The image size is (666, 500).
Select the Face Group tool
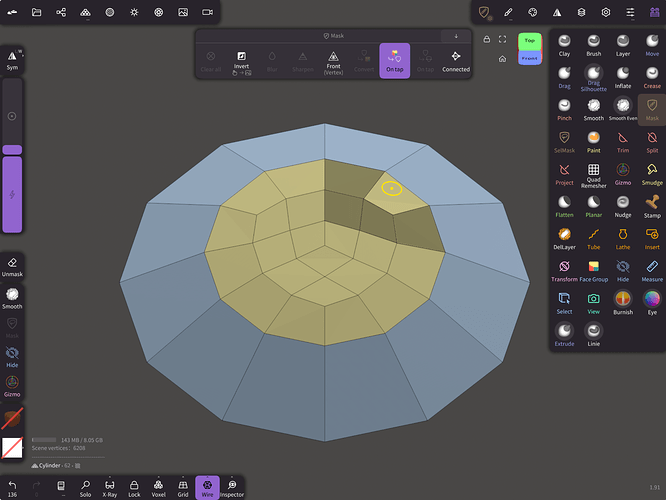[593, 271]
